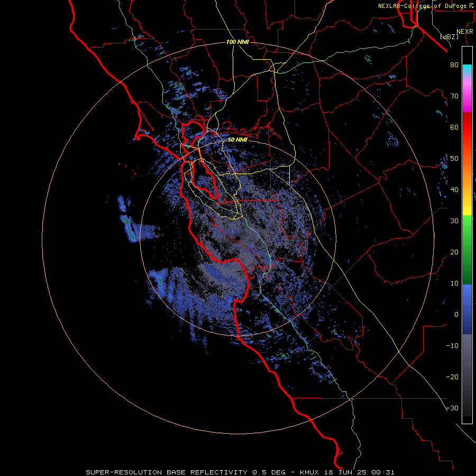476x476 pixels.
Task: Click the 0 value on reflectivity scale
Action: coord(456,315)
